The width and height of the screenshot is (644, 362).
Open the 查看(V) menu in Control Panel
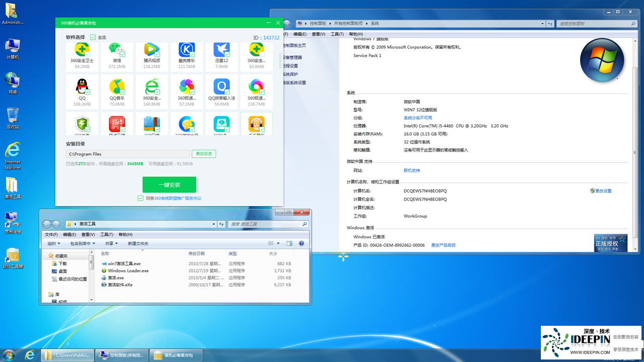[318, 34]
